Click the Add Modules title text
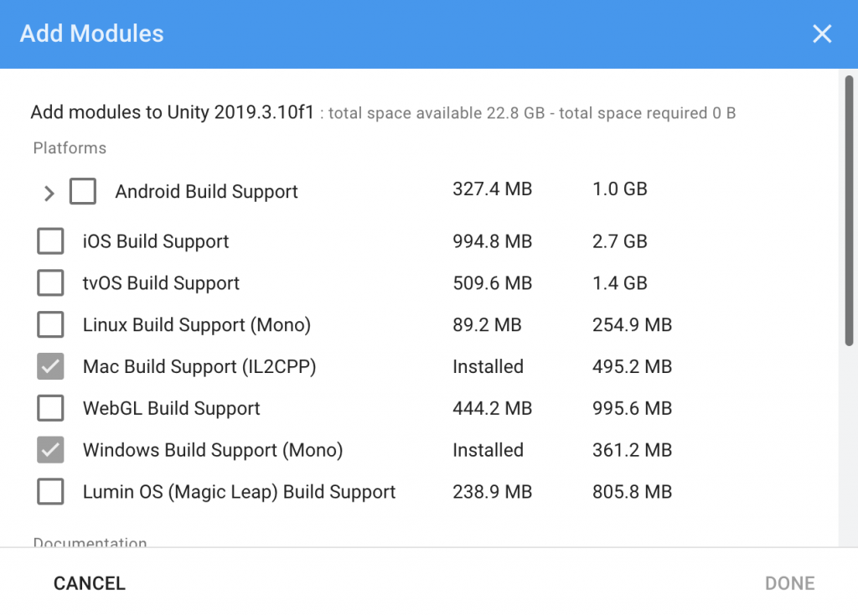Screen dimensions: 858x616 92,34
